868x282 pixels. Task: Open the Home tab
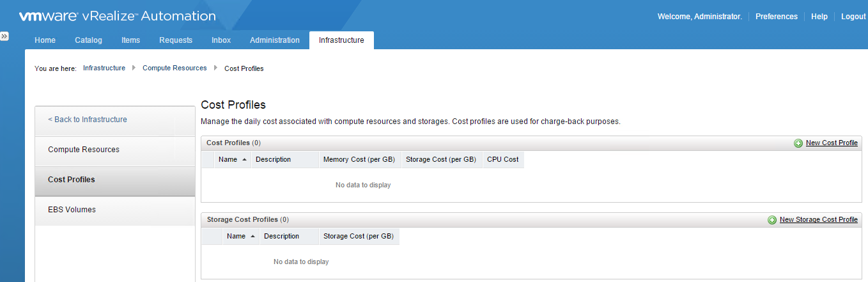(x=45, y=40)
